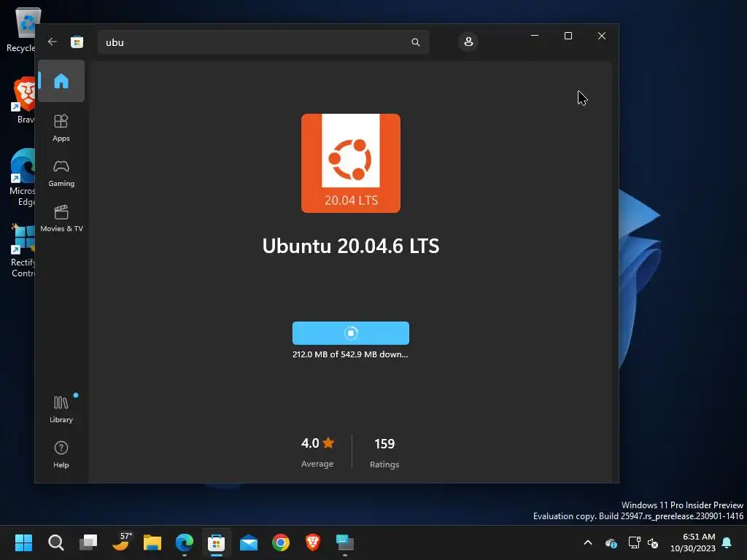Maximize the Microsoft Store window
This screenshot has height=560, width=747.
click(x=568, y=36)
